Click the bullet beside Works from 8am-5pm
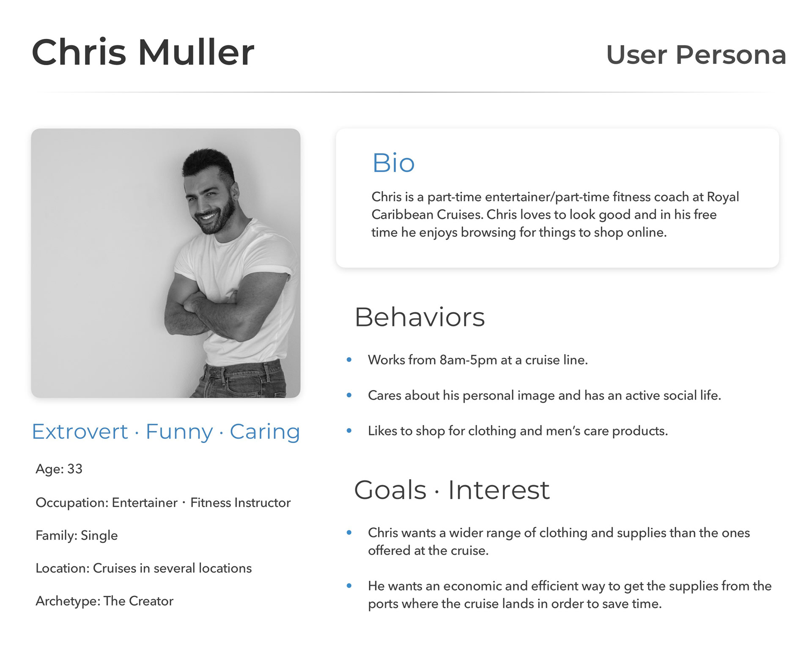This screenshot has width=812, height=655. pos(349,360)
